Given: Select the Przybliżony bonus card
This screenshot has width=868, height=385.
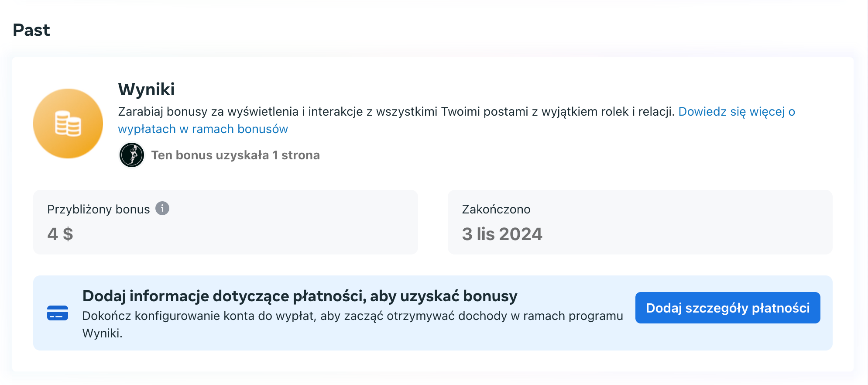Looking at the screenshot, I should [x=226, y=222].
